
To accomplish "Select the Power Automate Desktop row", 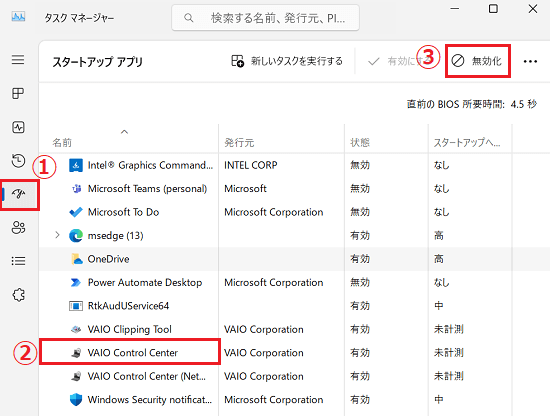I will [294, 282].
